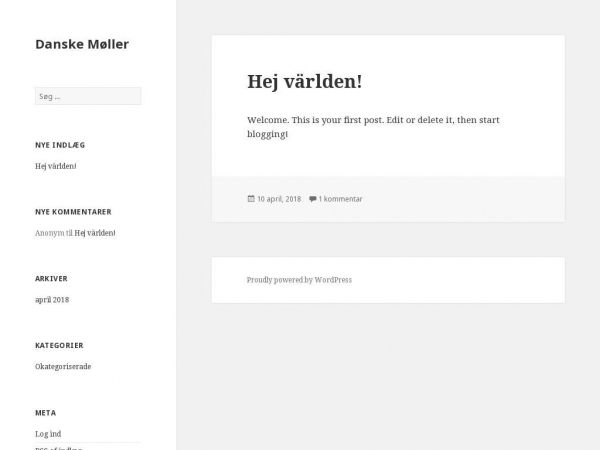Select the NYE INDLÆG widget heading
The height and width of the screenshot is (450, 600).
pyautogui.click(x=60, y=145)
